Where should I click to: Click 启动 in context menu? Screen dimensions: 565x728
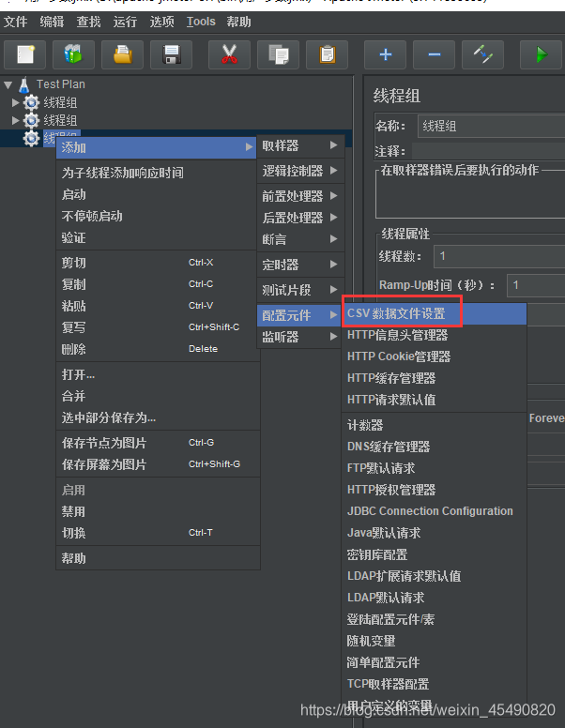[157, 194]
